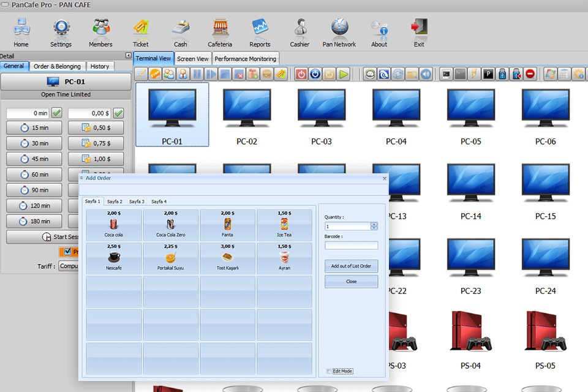Open the Order & Belonging tab
The height and width of the screenshot is (392, 588).
coord(57,66)
